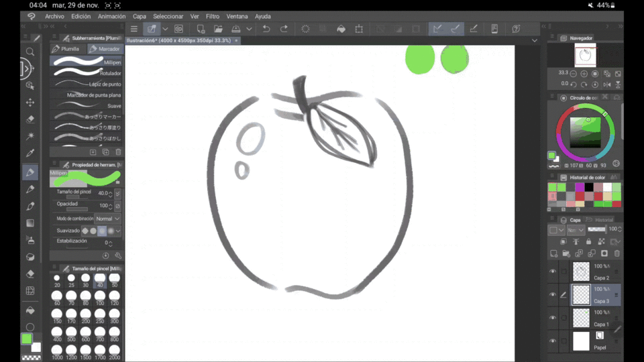Select the Move layer tool
Screen dimensions: 644x362
coord(30,102)
